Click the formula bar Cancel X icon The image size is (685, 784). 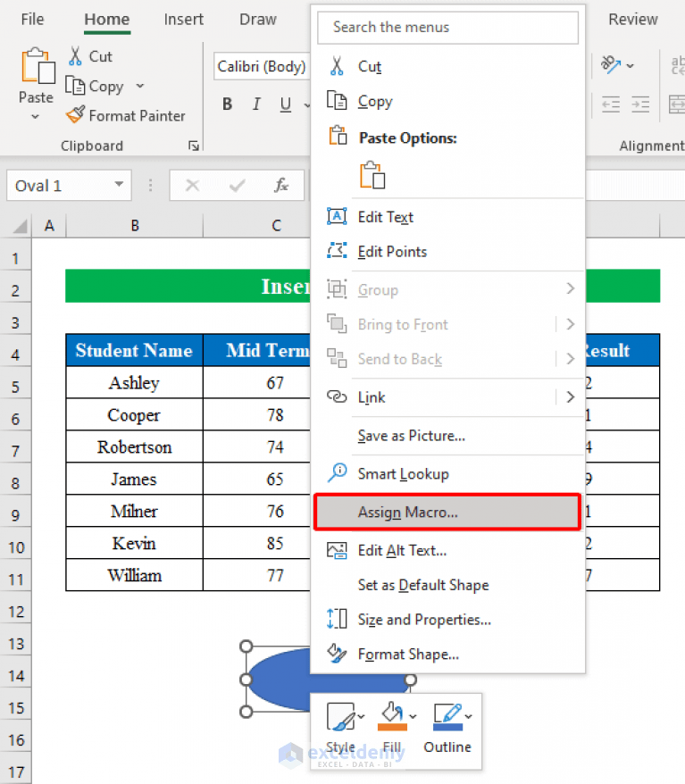point(193,186)
